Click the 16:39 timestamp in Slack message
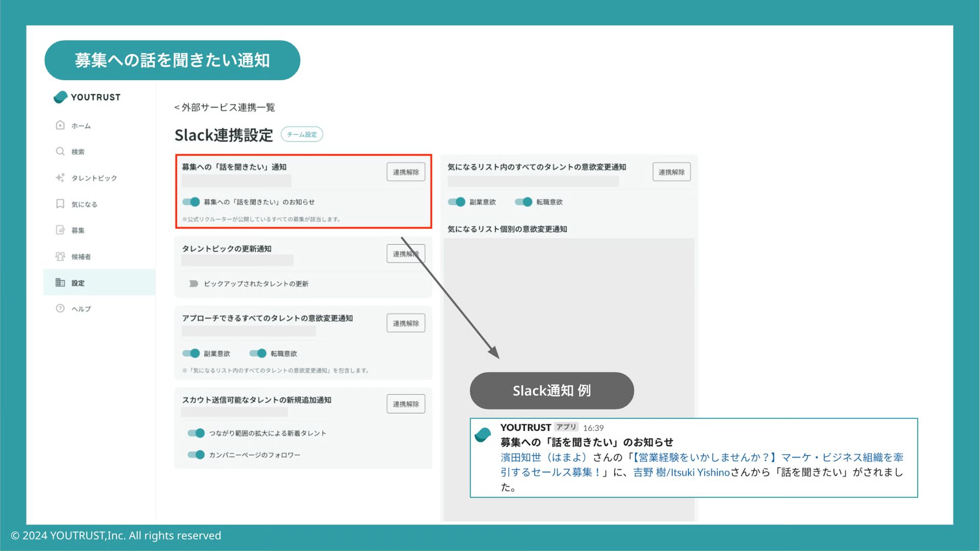This screenshot has width=980, height=551. coord(593,428)
